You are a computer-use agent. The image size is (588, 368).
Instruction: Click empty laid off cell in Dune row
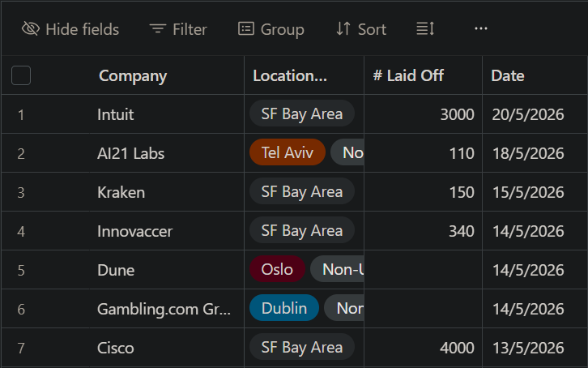[x=423, y=270]
